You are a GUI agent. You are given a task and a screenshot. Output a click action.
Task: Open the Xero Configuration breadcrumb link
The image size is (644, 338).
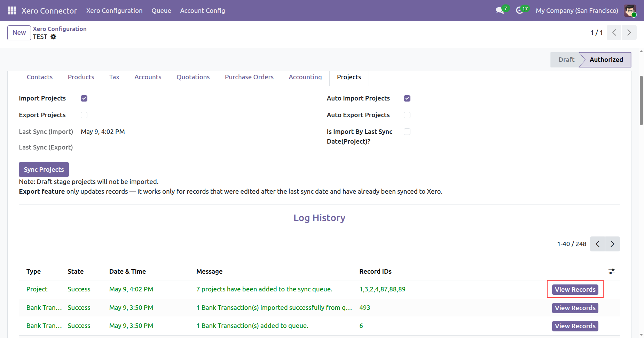point(60,29)
